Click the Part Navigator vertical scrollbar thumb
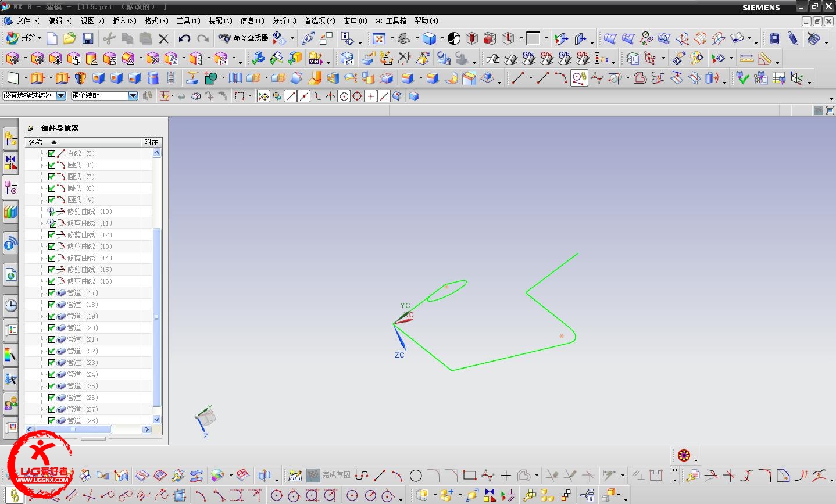This screenshot has width=836, height=504. click(156, 317)
